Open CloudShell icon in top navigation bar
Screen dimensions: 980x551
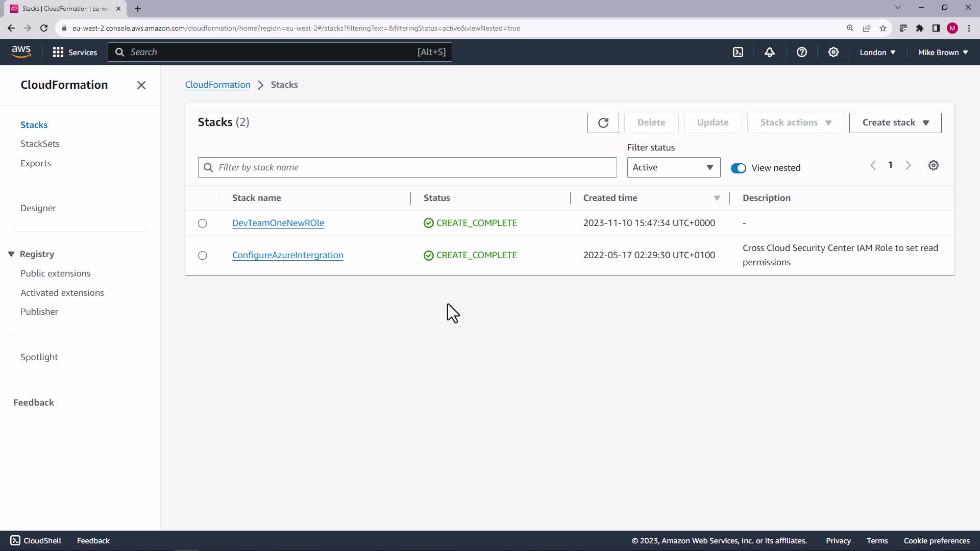point(738,52)
